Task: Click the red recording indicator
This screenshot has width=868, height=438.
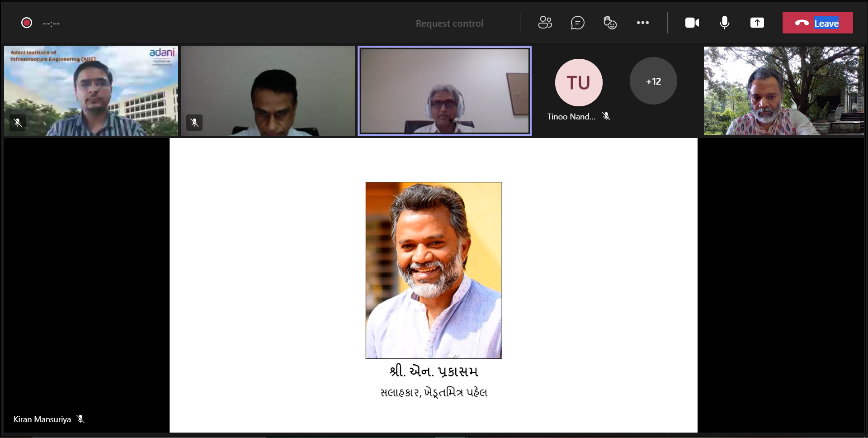Action: click(x=27, y=23)
